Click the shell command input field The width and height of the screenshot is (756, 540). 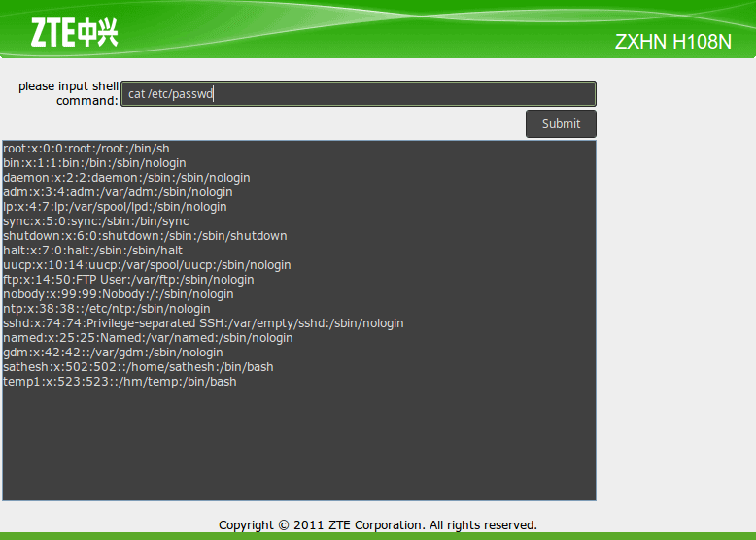click(359, 93)
